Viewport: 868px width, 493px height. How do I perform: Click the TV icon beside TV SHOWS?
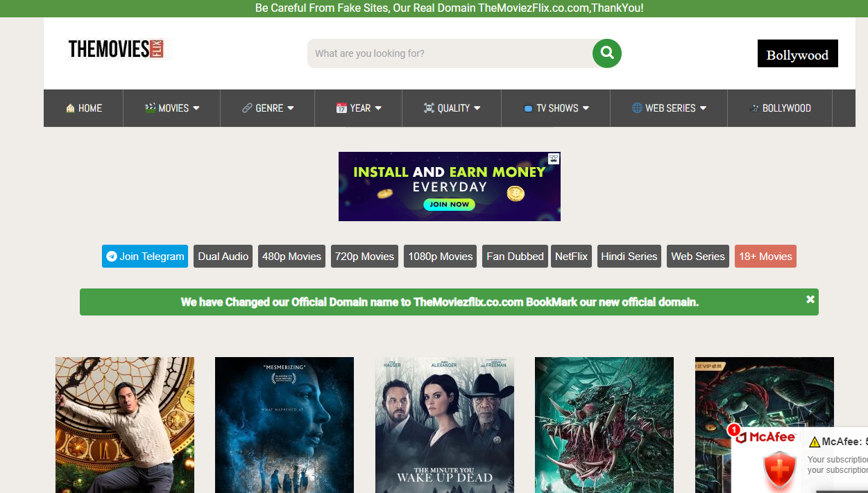pos(528,109)
